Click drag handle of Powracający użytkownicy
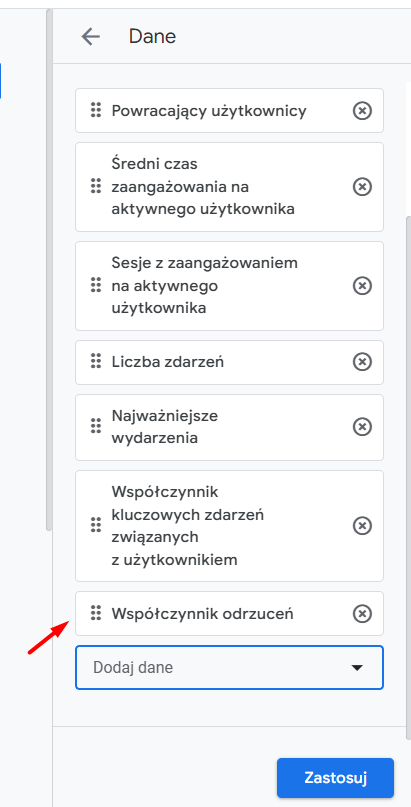 pyautogui.click(x=96, y=110)
